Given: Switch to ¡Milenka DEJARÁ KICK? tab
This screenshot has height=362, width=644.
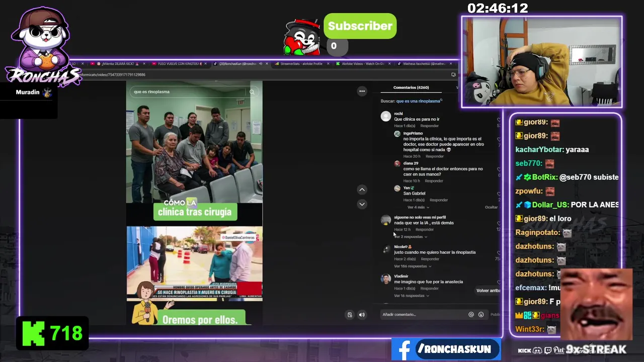Looking at the screenshot, I should (118, 64).
